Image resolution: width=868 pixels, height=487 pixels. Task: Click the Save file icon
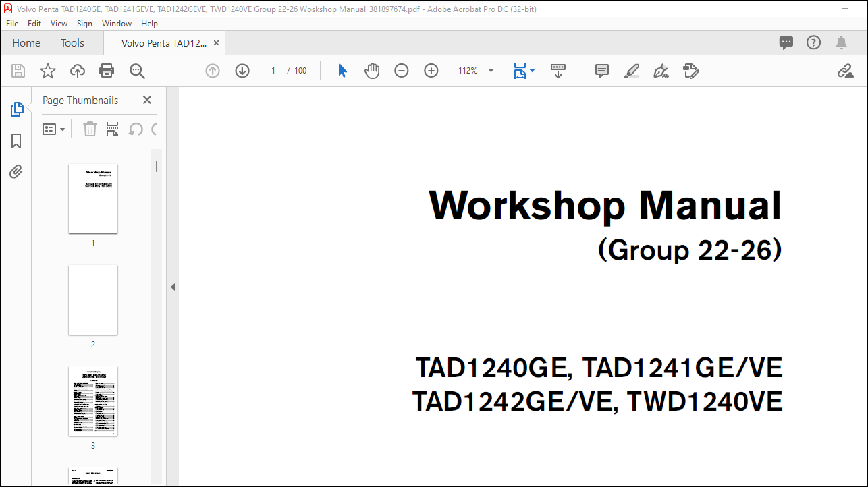pos(18,71)
